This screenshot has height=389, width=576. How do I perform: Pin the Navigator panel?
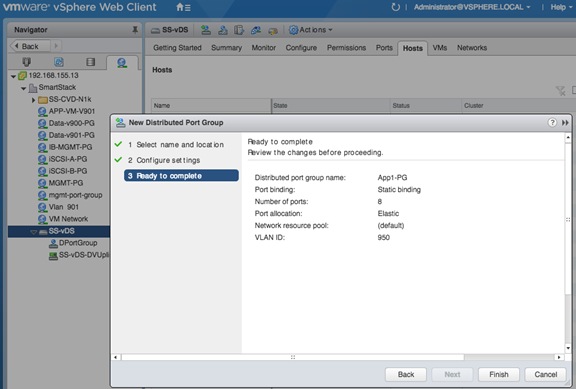click(x=135, y=30)
